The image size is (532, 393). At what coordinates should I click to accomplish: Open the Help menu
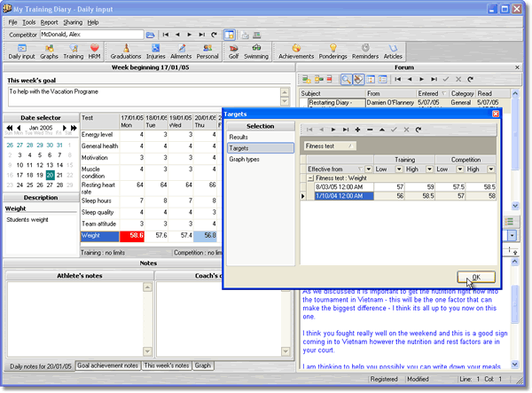(x=93, y=22)
